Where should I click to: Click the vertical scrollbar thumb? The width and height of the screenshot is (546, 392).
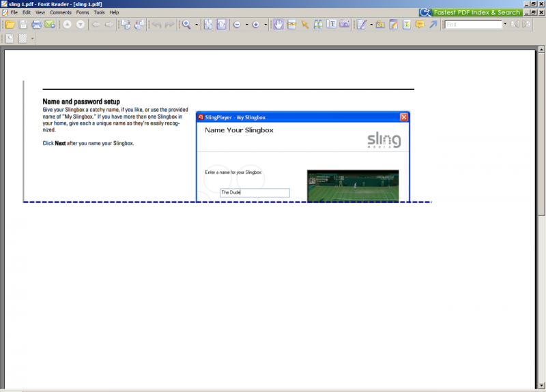pos(541,134)
